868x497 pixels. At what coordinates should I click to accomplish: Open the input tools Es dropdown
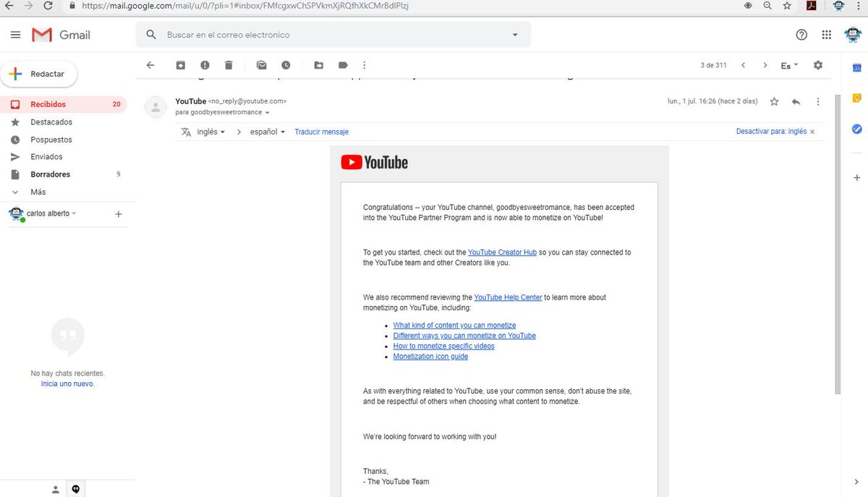[x=790, y=65]
